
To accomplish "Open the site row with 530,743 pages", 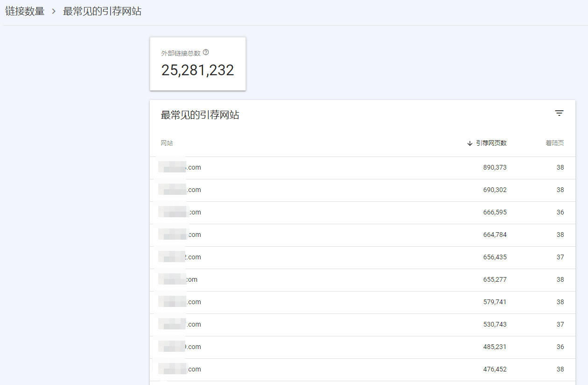I will click(x=362, y=325).
